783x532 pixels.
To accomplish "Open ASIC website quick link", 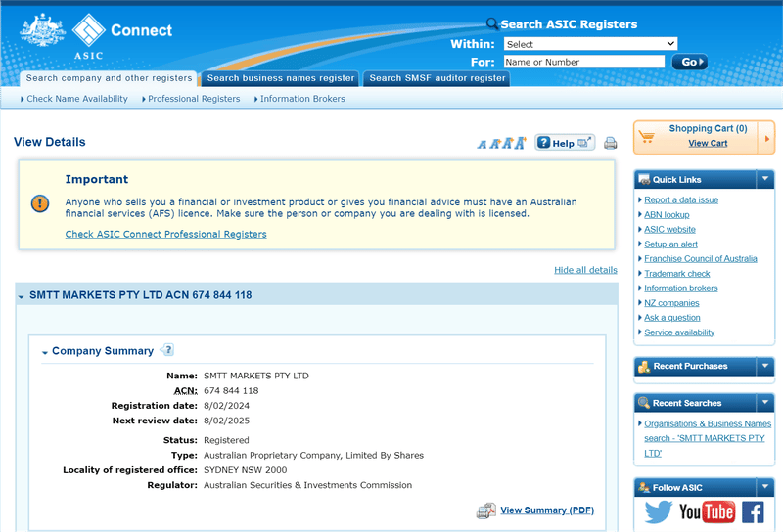I will coord(669,230).
